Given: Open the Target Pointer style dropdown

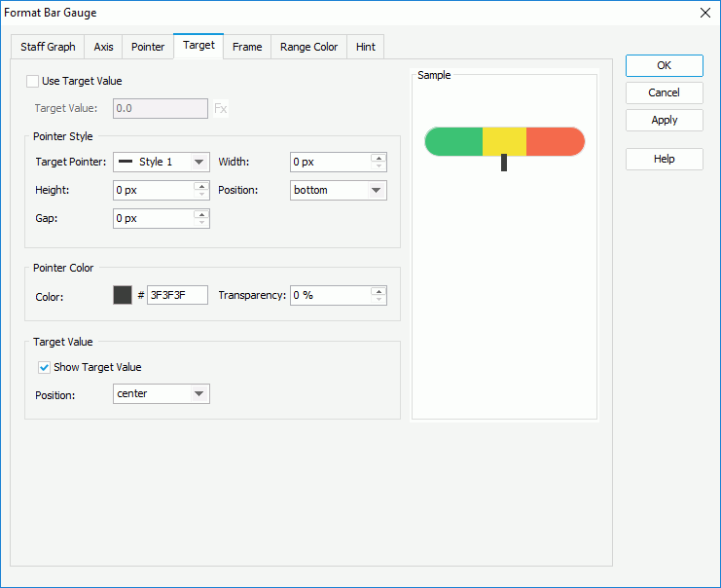Looking at the screenshot, I should point(162,162).
